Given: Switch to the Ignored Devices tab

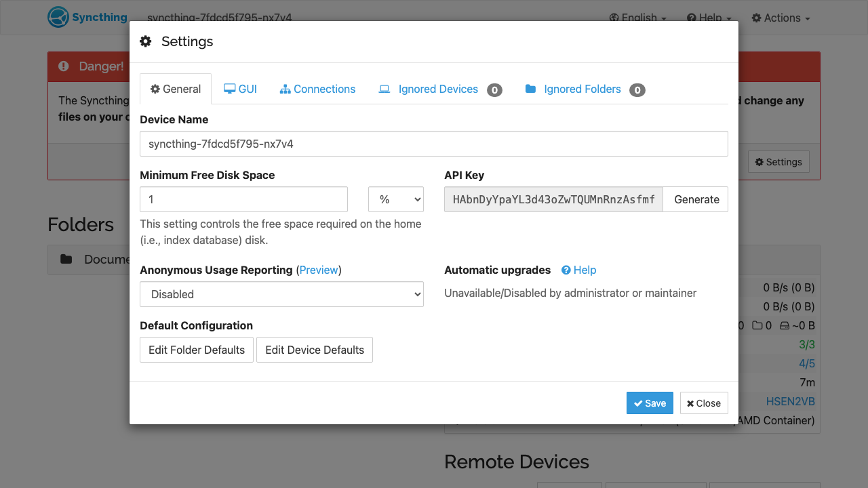Looking at the screenshot, I should (x=440, y=89).
